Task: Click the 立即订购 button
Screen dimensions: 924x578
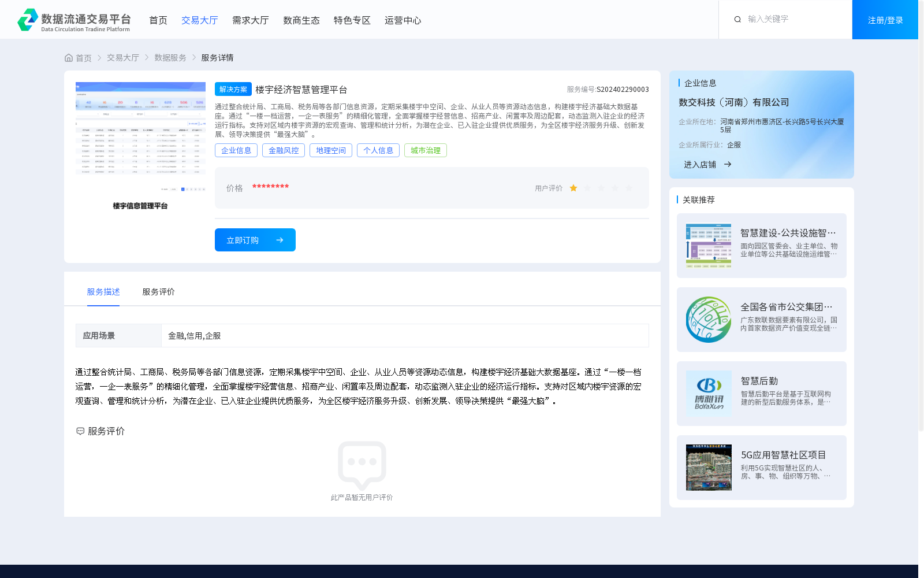Action: tap(255, 240)
